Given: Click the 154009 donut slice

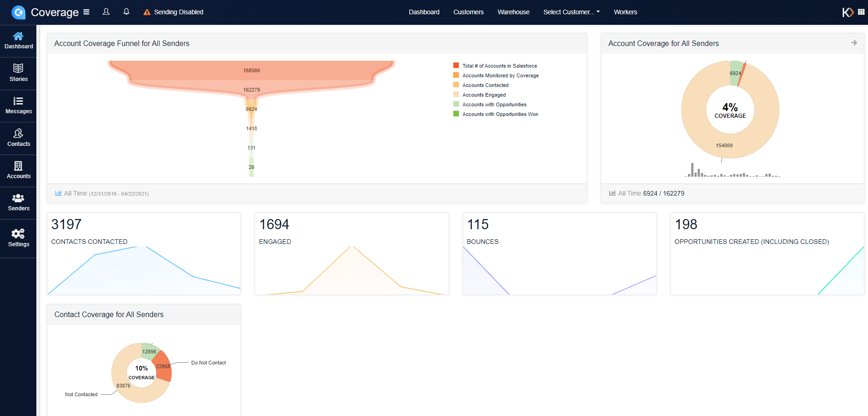Looking at the screenshot, I should pyautogui.click(x=724, y=145).
